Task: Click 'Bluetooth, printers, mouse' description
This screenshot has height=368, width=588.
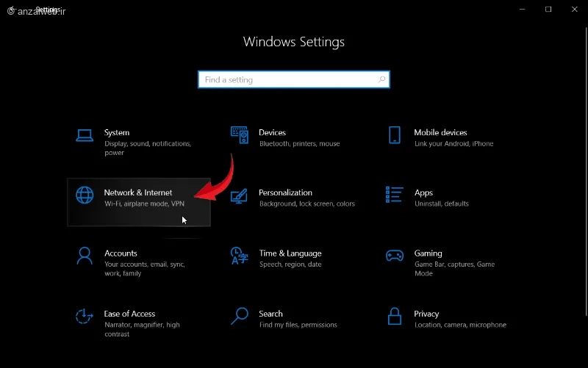Action: [x=299, y=143]
